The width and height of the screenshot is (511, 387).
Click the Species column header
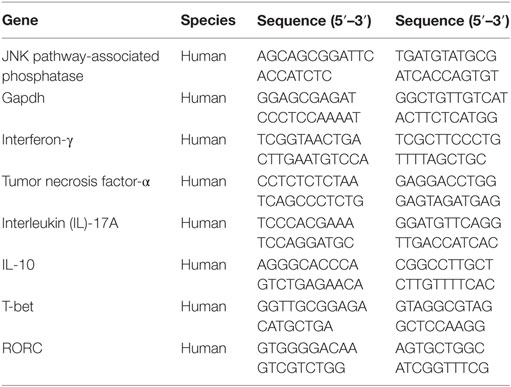(208, 20)
